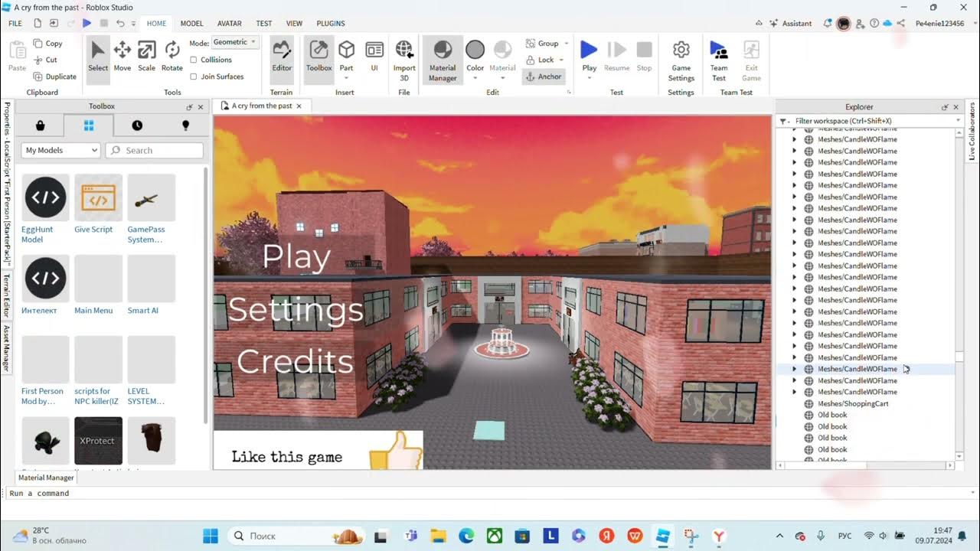Screen dimensions: 980x551
Task: Click Settings in game menu
Action: 296,310
